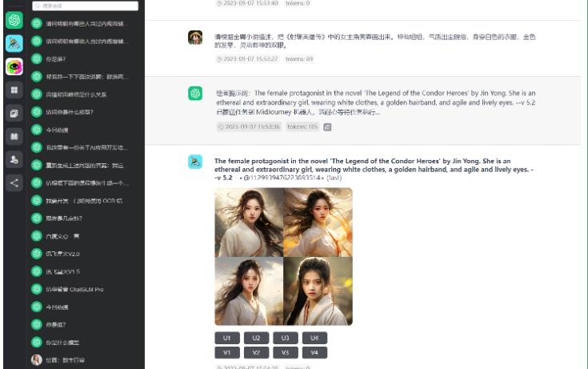Image resolution: width=588 pixels, height=369 pixels.
Task: Upscale image four with U4 button
Action: (314, 338)
